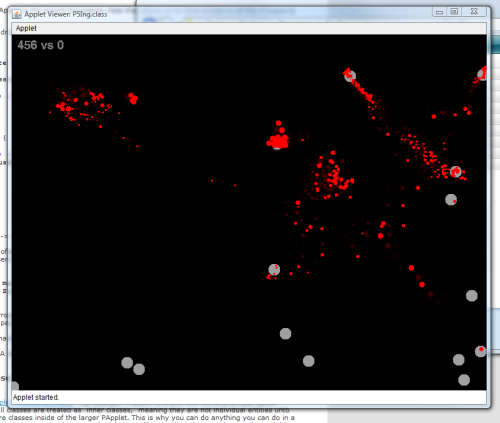Click the 'Applet Viewer: P5Ing.class' title bar
Image resolution: width=500 pixels, height=423 pixels.
(66, 14)
